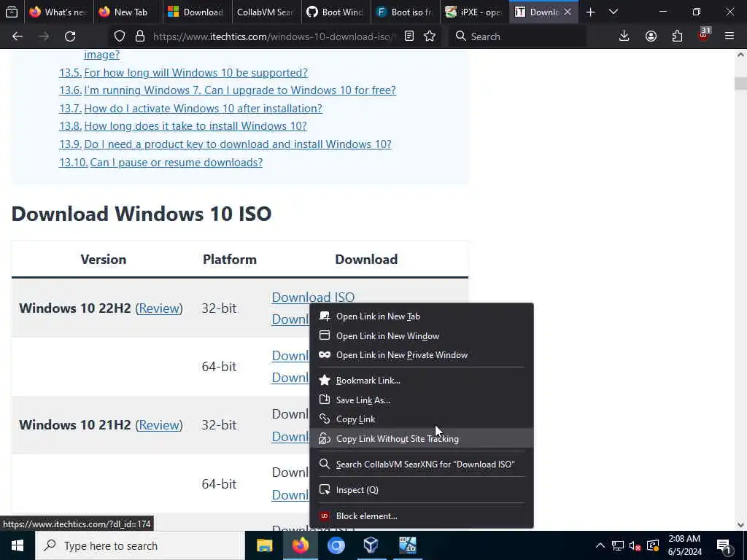The image size is (747, 560).
Task: Expand the list all tabs chevron
Action: [614, 12]
